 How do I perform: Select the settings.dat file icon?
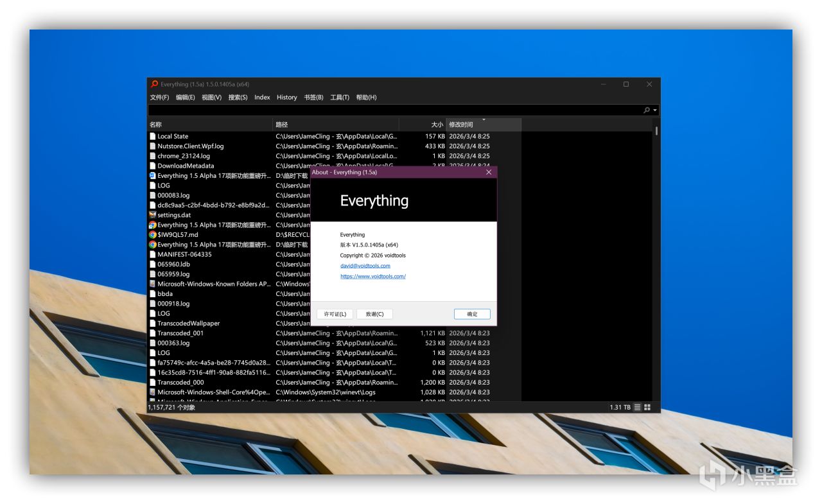153,215
